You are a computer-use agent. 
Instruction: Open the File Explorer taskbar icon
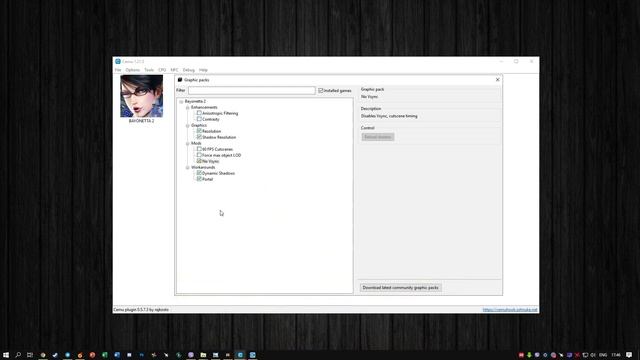pyautogui.click(x=203, y=355)
